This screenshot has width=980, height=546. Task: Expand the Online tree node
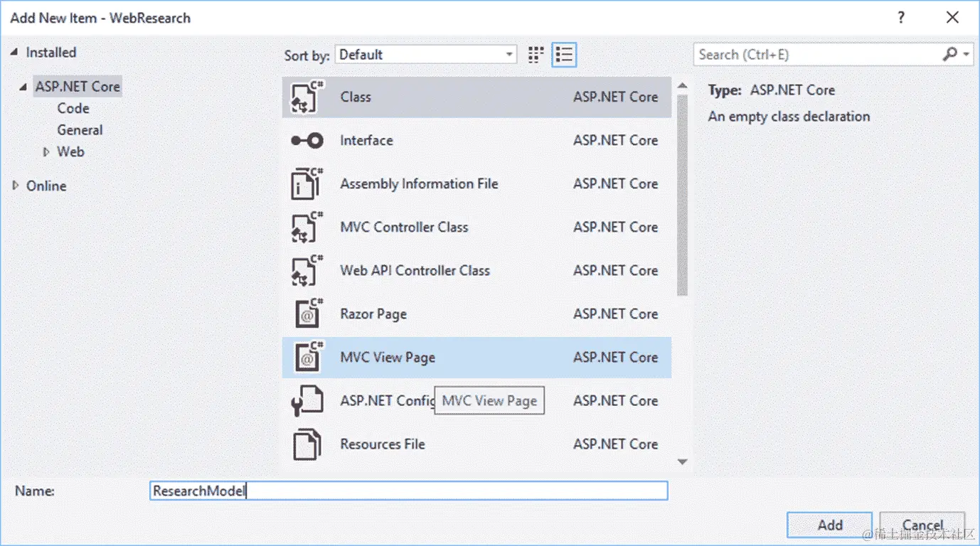(x=16, y=186)
